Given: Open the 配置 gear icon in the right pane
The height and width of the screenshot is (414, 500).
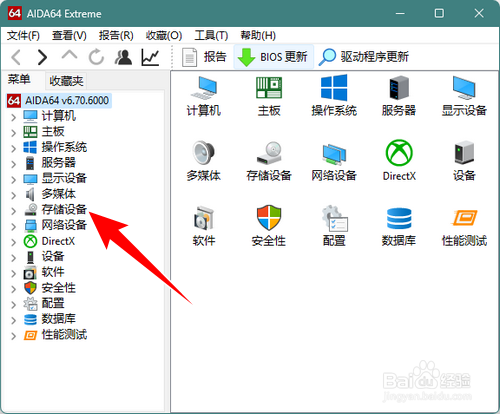Looking at the screenshot, I should (x=334, y=226).
